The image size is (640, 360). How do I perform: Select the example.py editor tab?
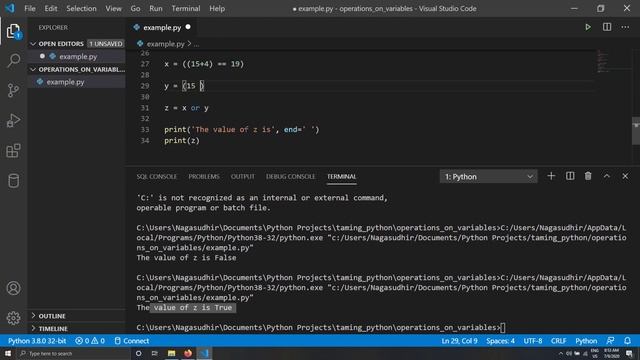tap(162, 27)
